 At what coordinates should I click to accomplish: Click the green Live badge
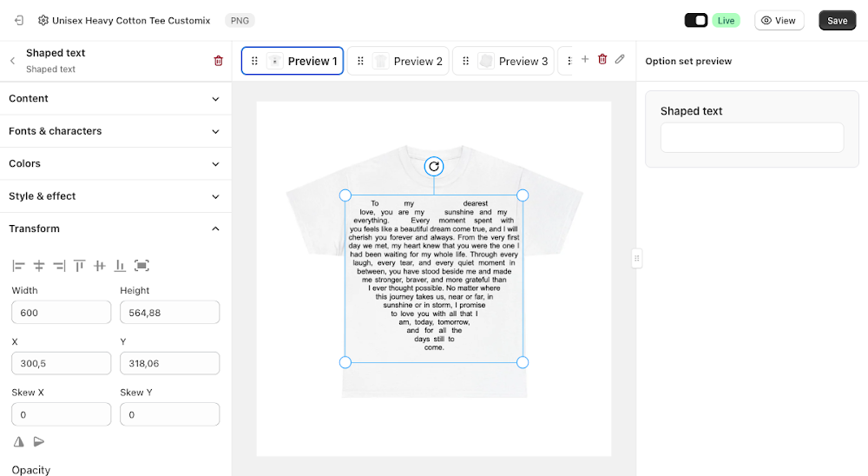(726, 21)
